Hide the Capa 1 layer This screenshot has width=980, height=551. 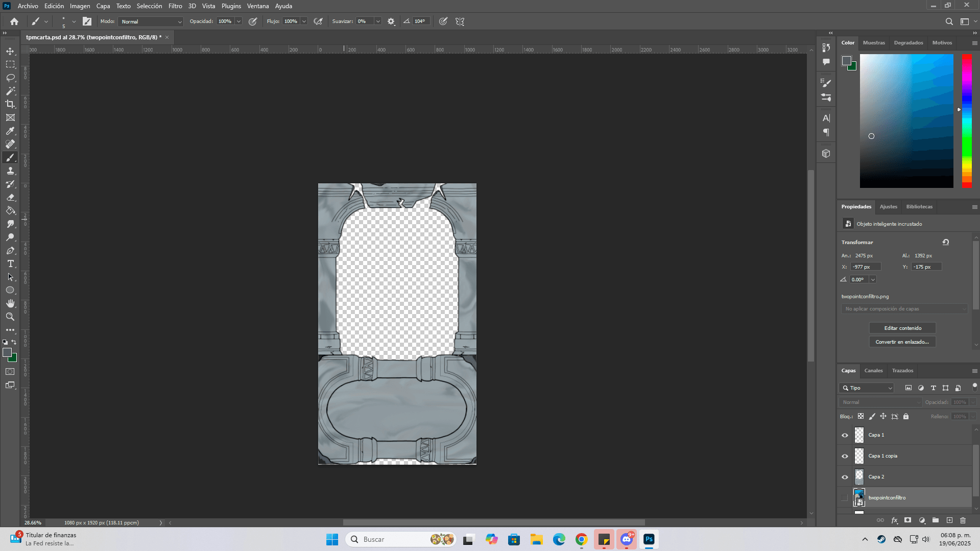pyautogui.click(x=845, y=435)
